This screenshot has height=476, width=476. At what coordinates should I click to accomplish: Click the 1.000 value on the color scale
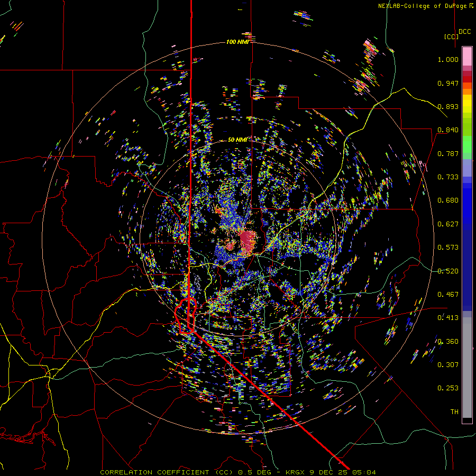click(448, 59)
